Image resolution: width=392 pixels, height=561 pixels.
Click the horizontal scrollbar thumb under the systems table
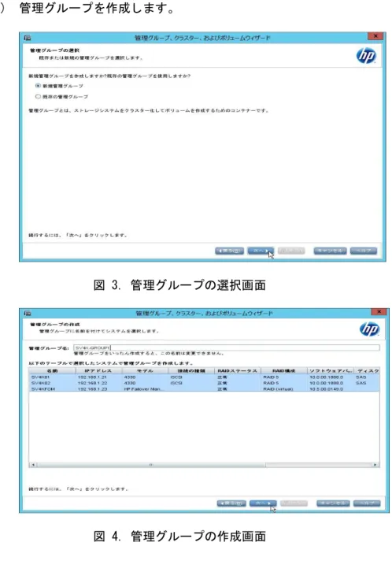tap(151, 465)
